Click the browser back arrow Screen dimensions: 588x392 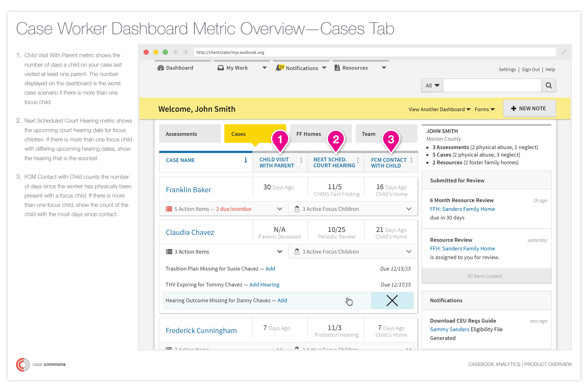pyautogui.click(x=176, y=52)
